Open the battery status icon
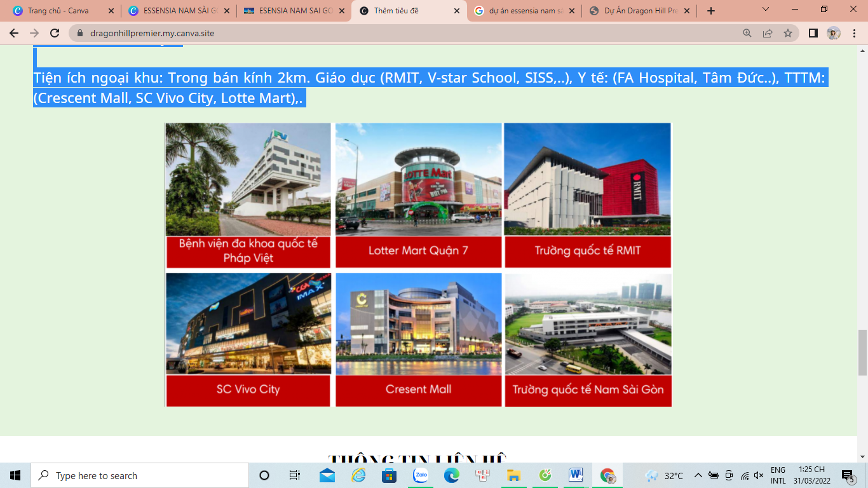Viewport: 868px width, 488px height. (x=713, y=475)
